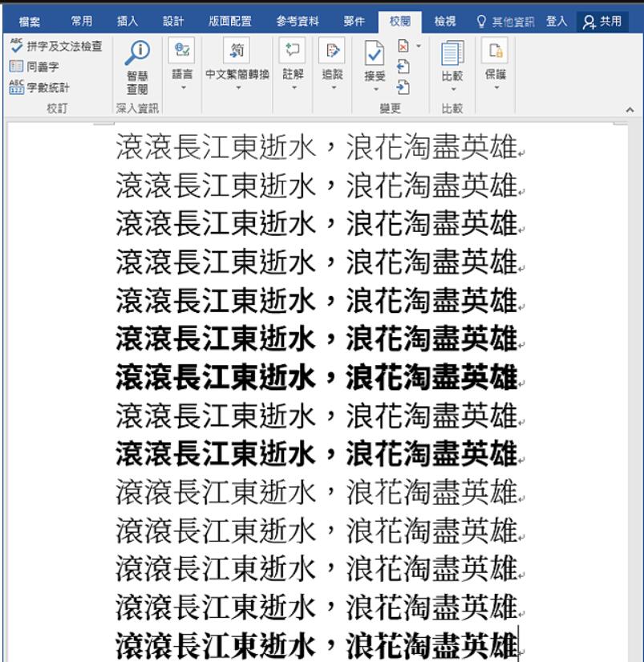
Task: Open 智慧查閱 smart lookup
Action: (137, 67)
